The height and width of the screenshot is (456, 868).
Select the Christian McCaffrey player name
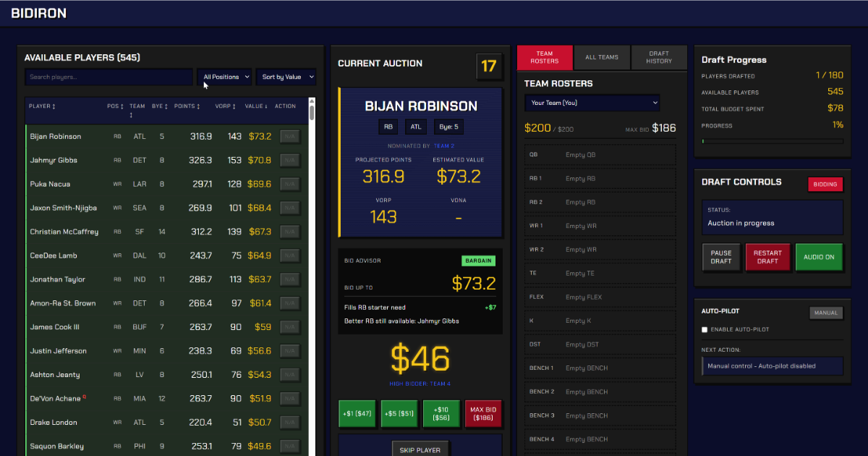(64, 232)
